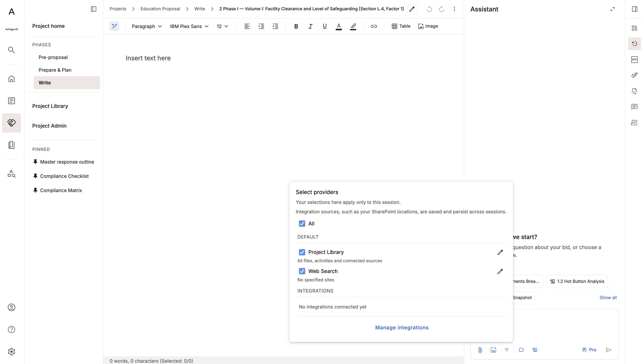Image resolution: width=643 pixels, height=364 pixels.
Task: Edit the document title pencil icon
Action: pos(412,9)
